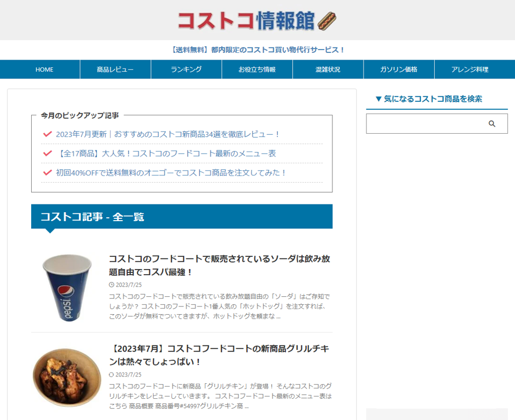Click the grilled chicken article date 2023/7/25

click(x=129, y=374)
